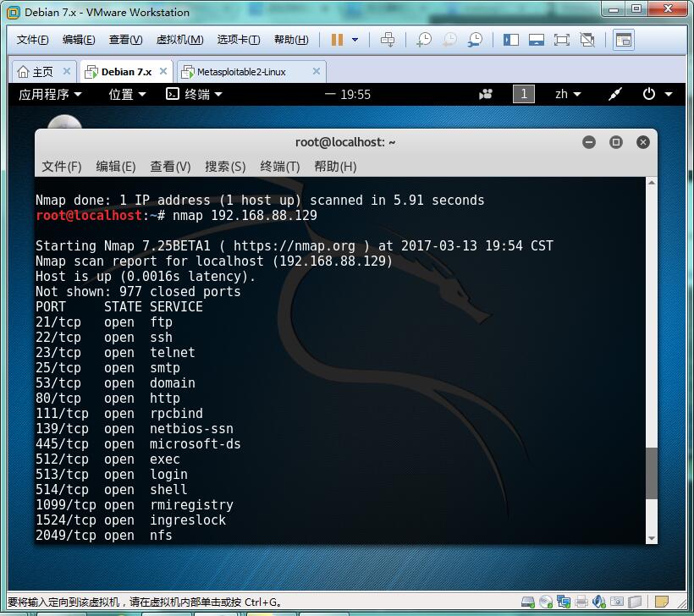
Task: Click terminal scrollbar up arrow
Action: tap(652, 182)
